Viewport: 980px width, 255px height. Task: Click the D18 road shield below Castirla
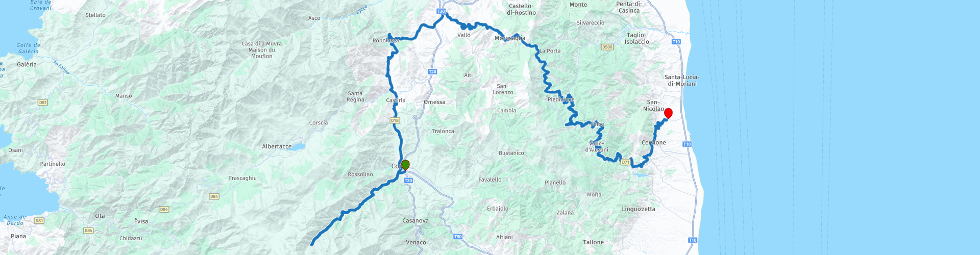tap(395, 120)
